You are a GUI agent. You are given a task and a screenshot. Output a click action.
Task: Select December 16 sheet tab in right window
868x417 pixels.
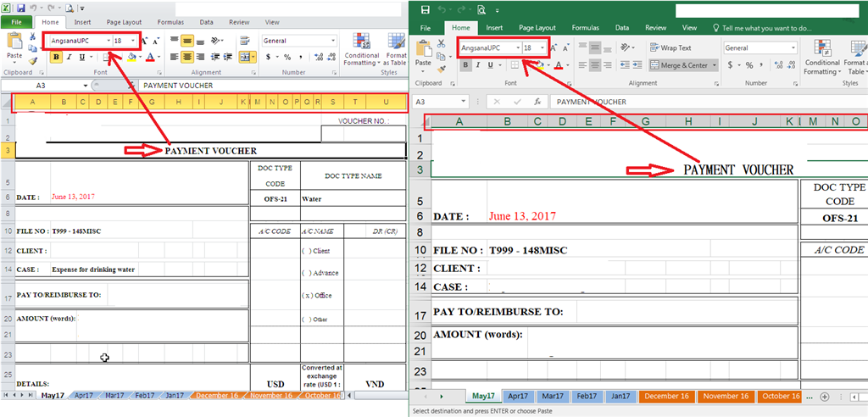[x=668, y=396]
